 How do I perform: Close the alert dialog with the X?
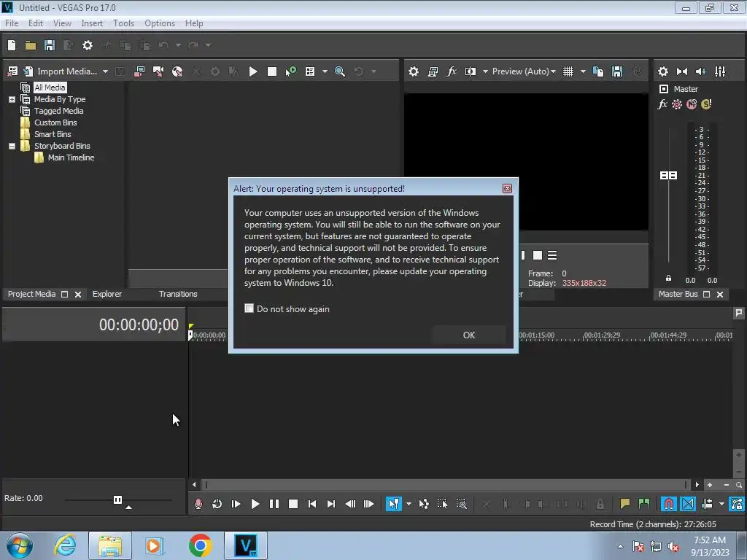[508, 189]
